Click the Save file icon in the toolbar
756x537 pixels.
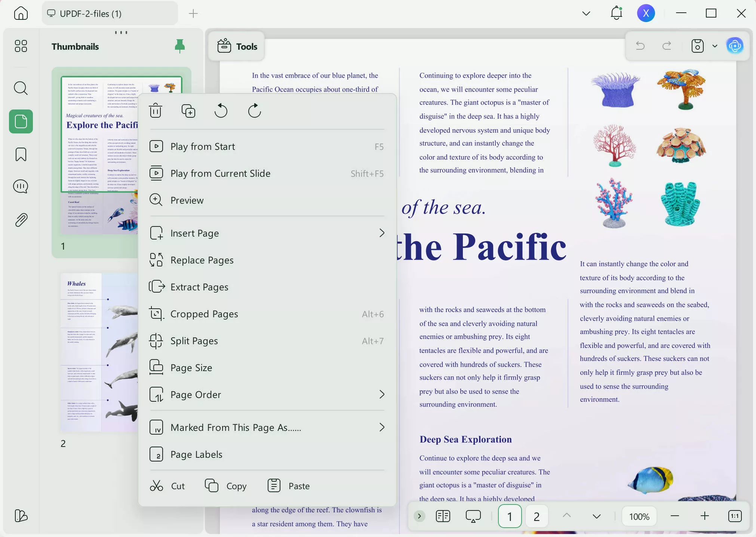698,46
